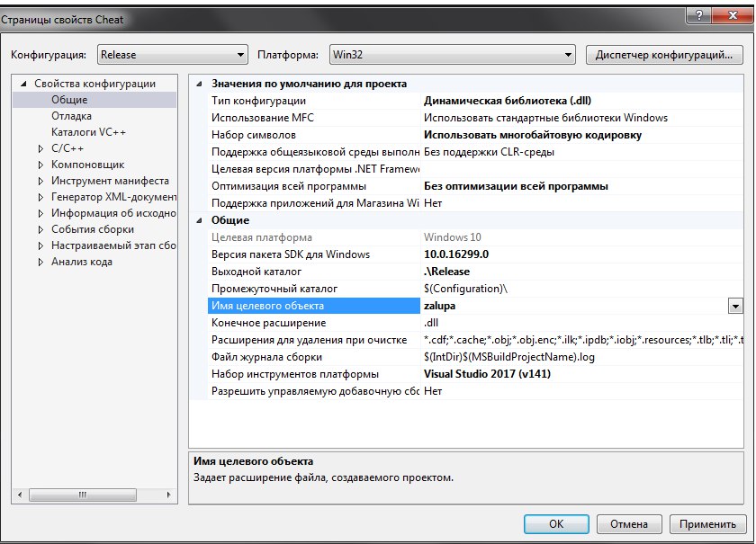Click the .dll extension value
Viewport: 756px width, 544px height.
pos(431,323)
